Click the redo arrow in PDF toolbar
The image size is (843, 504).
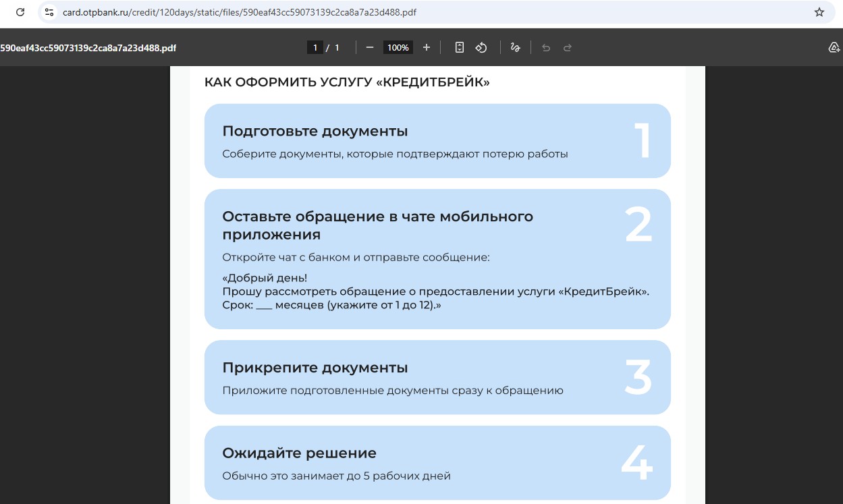[x=568, y=47]
